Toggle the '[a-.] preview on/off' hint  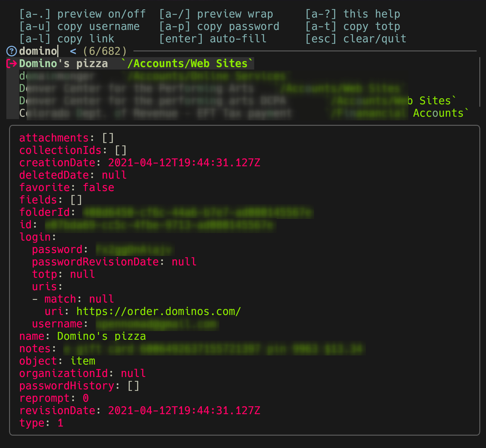coord(82,14)
